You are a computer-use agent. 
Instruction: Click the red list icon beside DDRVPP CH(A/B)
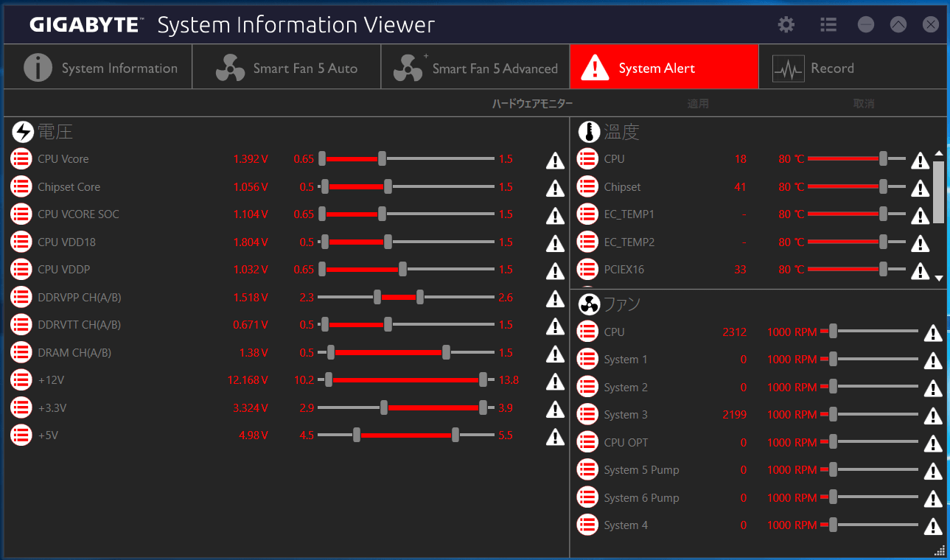pos(21,298)
